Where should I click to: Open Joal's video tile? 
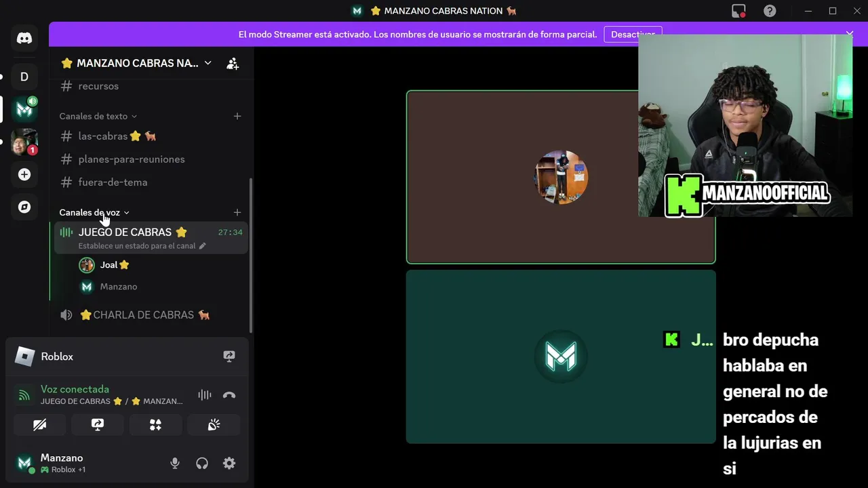click(561, 177)
